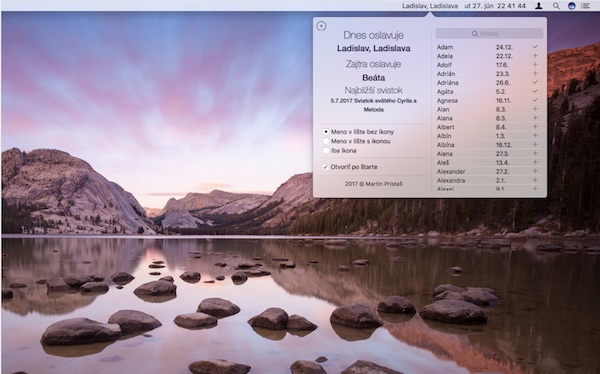The image size is (600, 374).
Task: Click the circular button at the popup's top-left
Action: [321, 26]
